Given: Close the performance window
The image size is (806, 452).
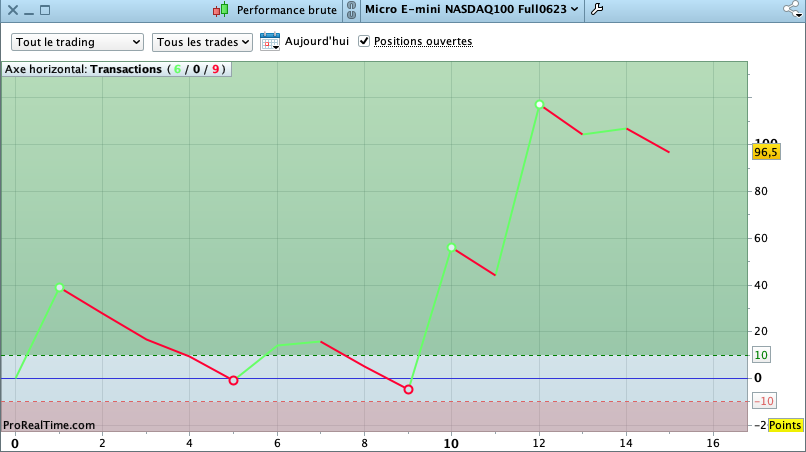Looking at the screenshot, I should pos(13,10).
